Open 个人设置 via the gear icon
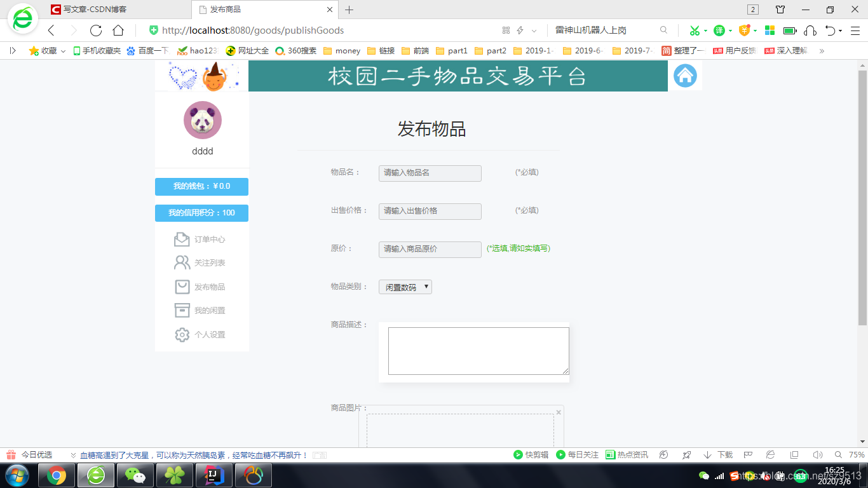 (182, 335)
